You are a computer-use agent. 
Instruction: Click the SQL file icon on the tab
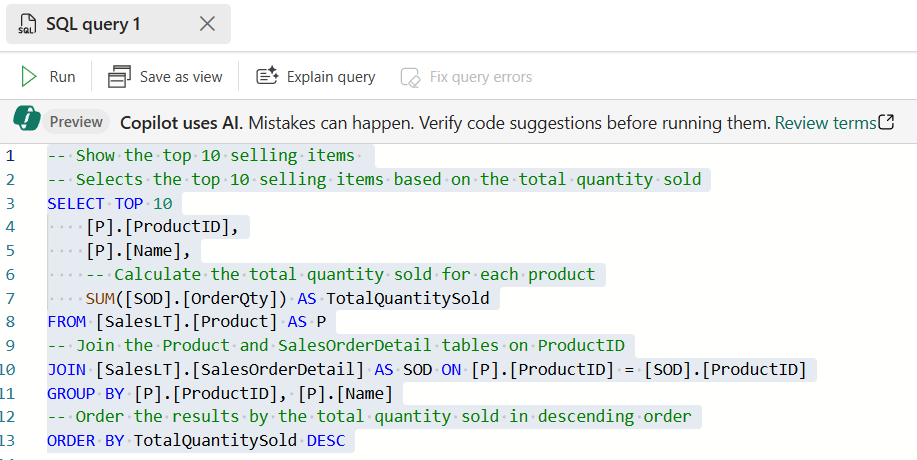(x=27, y=24)
